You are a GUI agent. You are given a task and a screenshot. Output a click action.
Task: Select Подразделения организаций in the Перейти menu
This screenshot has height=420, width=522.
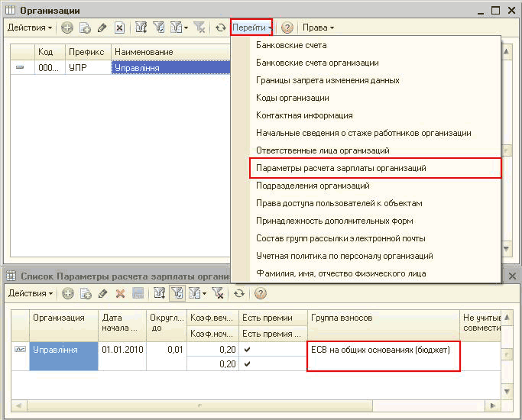pos(313,186)
